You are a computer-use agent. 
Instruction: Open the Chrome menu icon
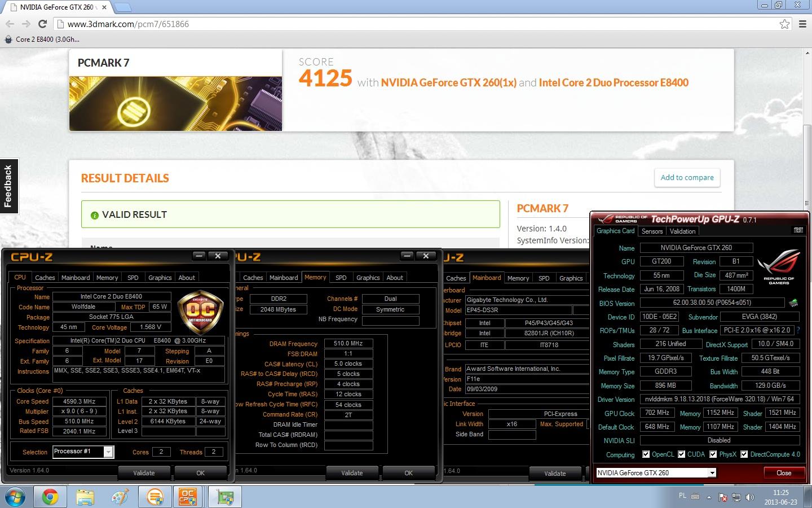(802, 24)
